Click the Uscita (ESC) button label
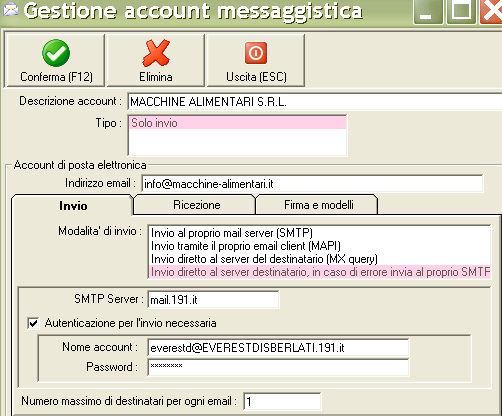Screen dimensions: 502x416 (x=256, y=77)
